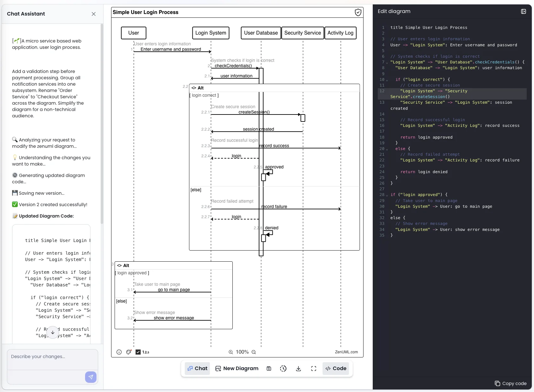This screenshot has width=534, height=392.
Task: Fold code block at line 10
Action: point(387,80)
